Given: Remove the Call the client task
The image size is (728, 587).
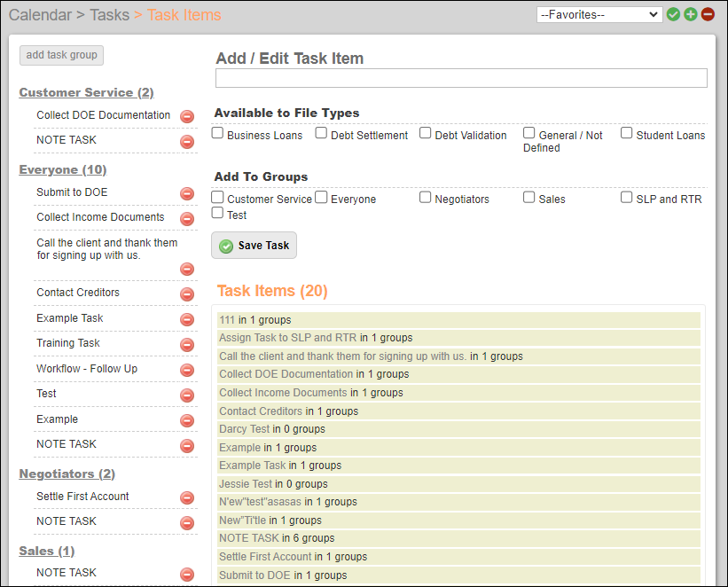Looking at the screenshot, I should pyautogui.click(x=187, y=269).
